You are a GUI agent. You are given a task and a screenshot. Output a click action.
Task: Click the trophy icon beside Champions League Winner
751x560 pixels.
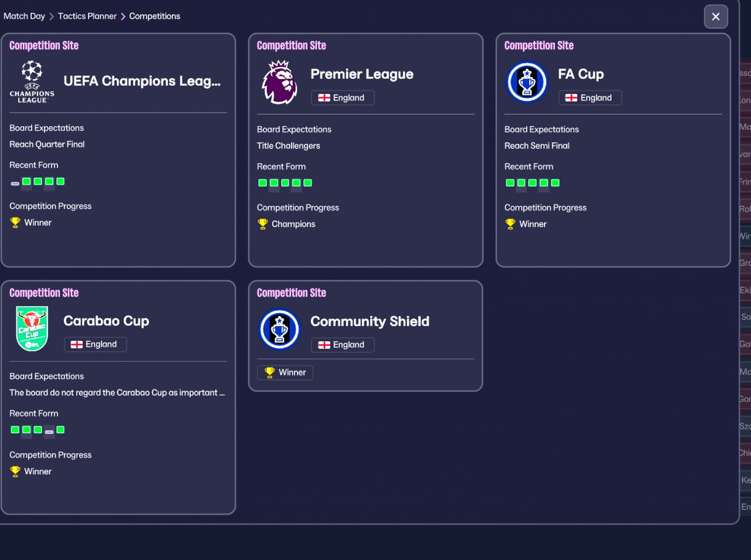[x=15, y=223]
